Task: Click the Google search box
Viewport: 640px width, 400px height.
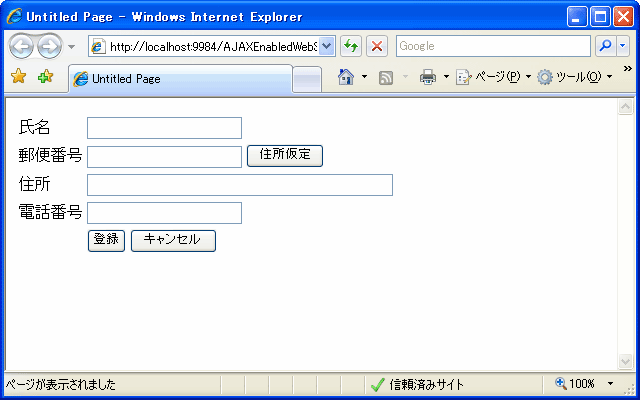Action: 493,46
